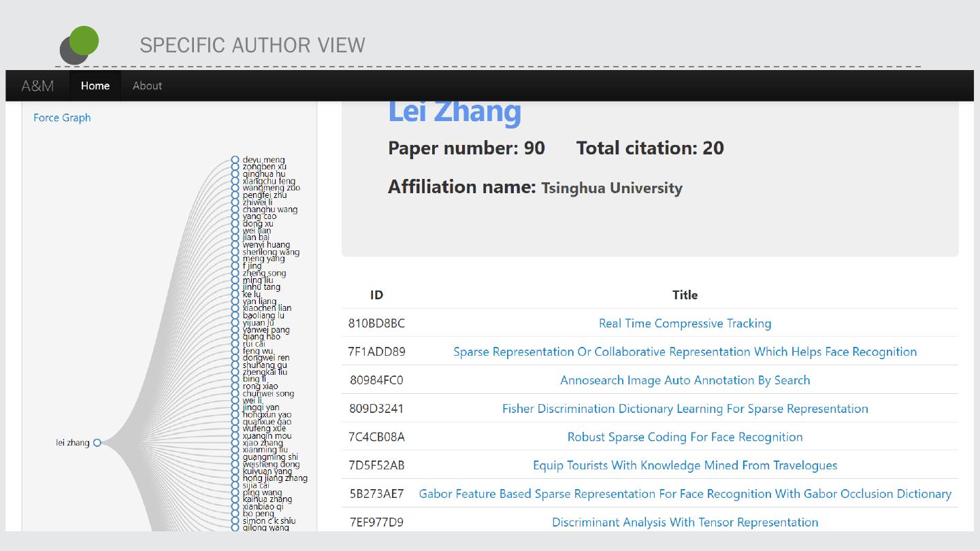Open the Home tab in navbar

95,86
